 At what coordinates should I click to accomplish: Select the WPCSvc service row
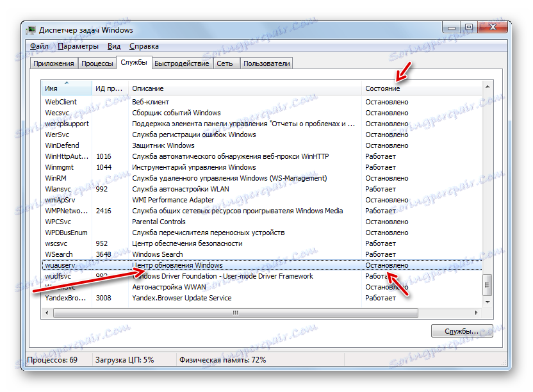262,222
